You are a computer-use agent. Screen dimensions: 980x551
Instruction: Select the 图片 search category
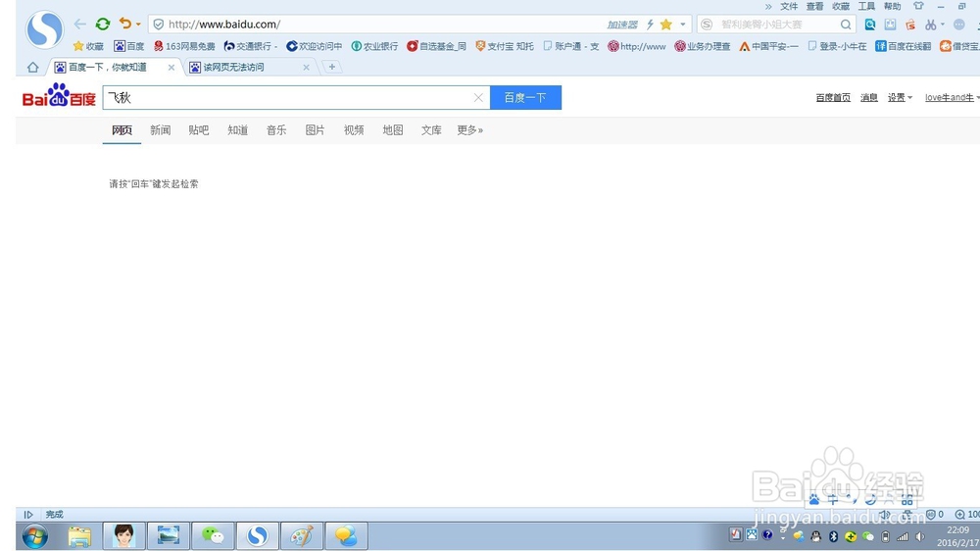tap(315, 130)
